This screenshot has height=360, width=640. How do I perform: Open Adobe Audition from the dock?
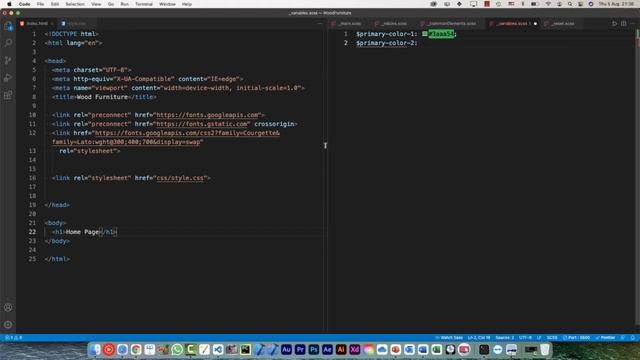point(286,349)
